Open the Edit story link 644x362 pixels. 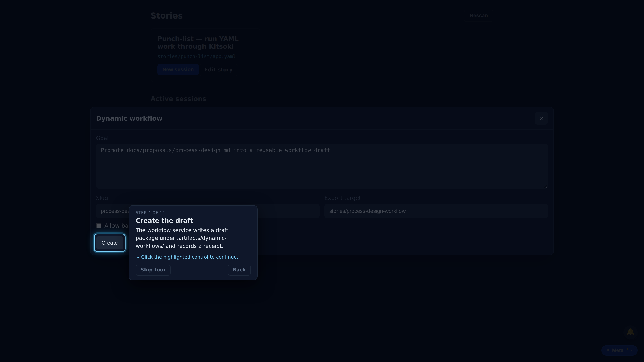pos(219,70)
